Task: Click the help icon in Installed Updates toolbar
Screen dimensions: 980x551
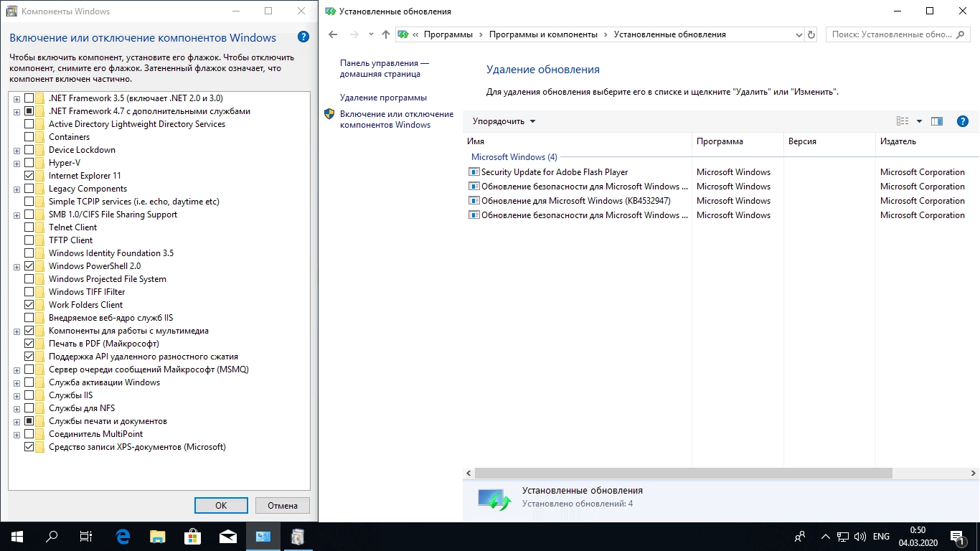Action: tap(963, 121)
